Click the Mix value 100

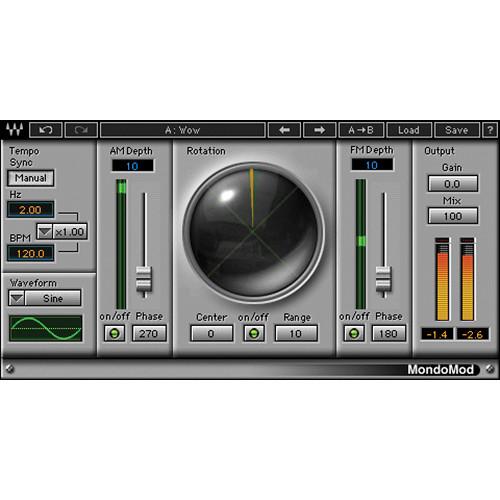click(x=453, y=216)
